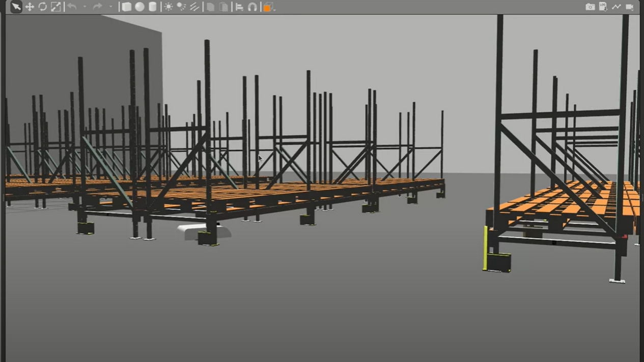Screen dimensions: 644x362
Task: Activate the selection arrow tool
Action: click(x=16, y=7)
